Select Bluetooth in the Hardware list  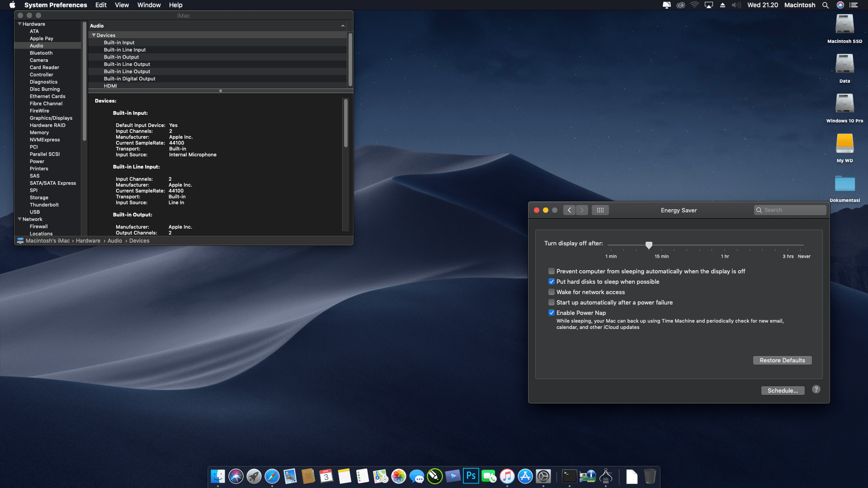tap(41, 53)
